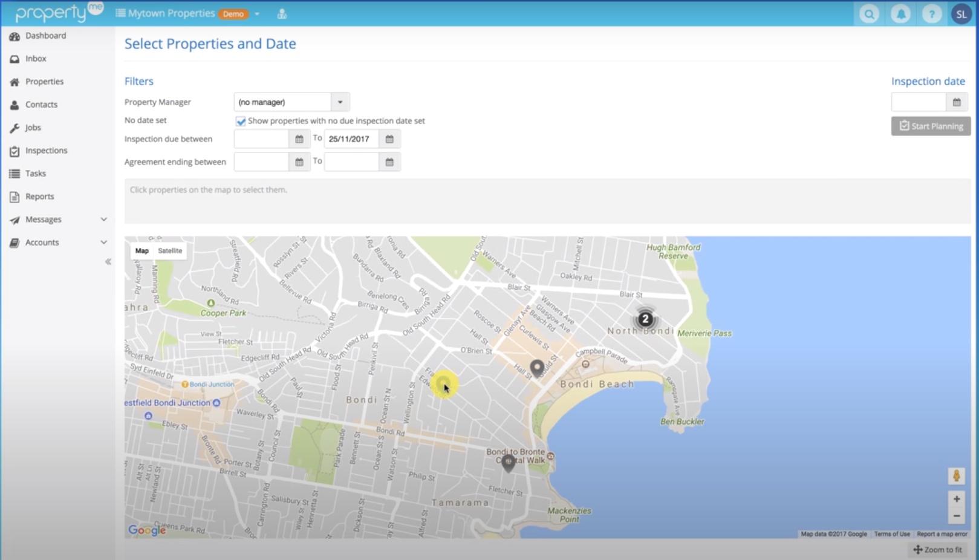The width and height of the screenshot is (979, 560).
Task: Go to the Dashboard from the sidebar
Action: click(x=45, y=36)
